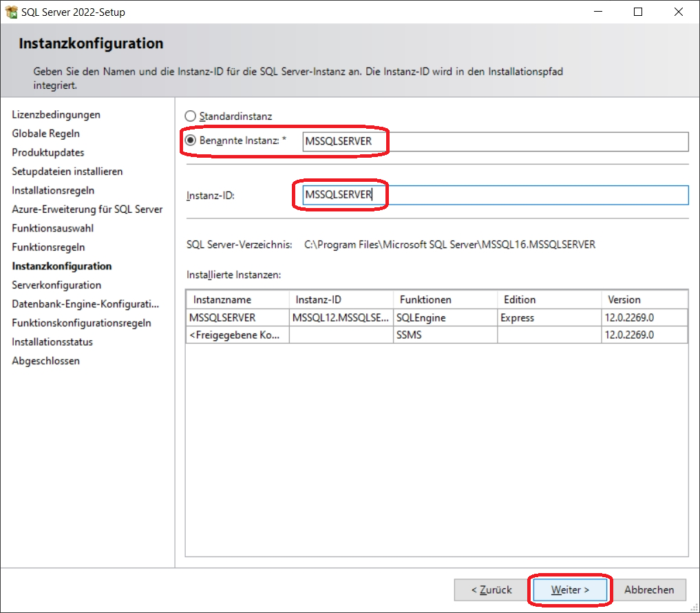
Task: Click the Benannte Instanz name input field
Action: [495, 142]
